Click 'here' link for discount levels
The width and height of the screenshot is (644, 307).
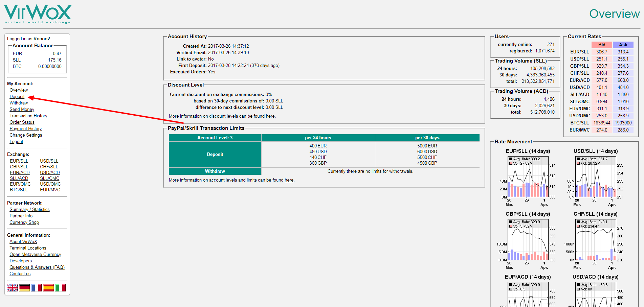(270, 116)
